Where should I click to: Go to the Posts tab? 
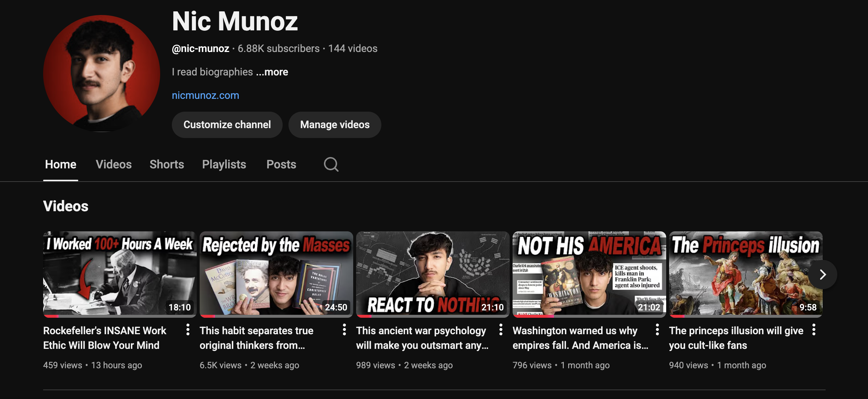pos(281,164)
